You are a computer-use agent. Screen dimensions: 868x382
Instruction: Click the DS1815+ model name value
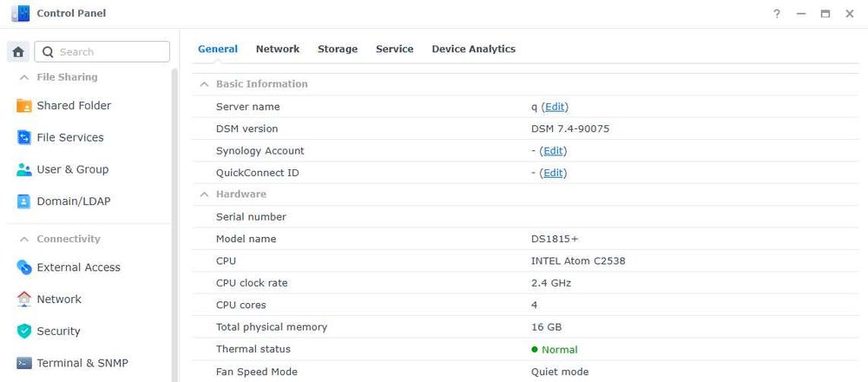click(556, 239)
